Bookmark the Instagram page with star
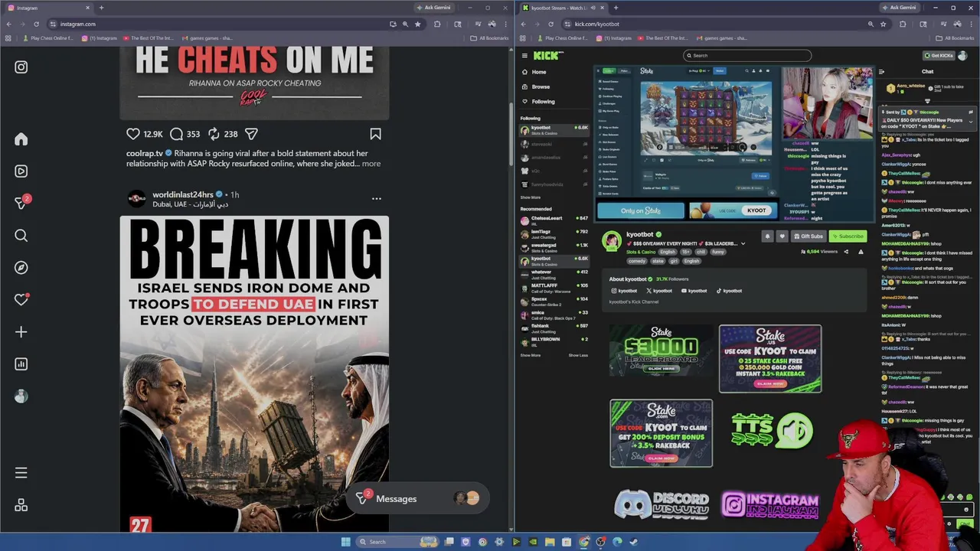The height and width of the screenshot is (551, 980). click(x=417, y=24)
